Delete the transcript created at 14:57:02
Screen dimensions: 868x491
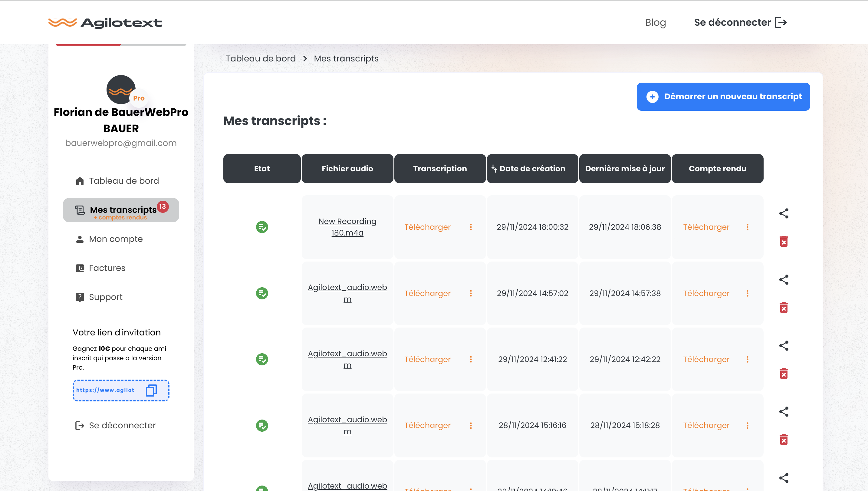784,307
